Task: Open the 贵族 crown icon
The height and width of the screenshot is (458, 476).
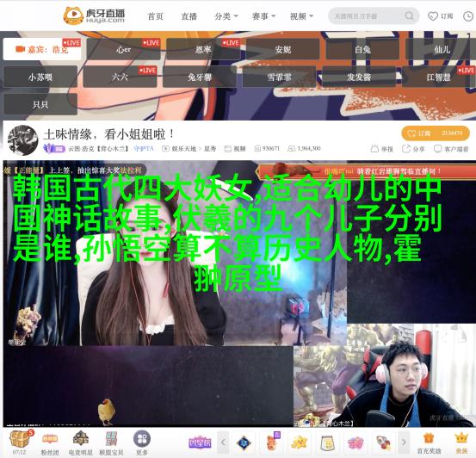Action: pos(461,438)
